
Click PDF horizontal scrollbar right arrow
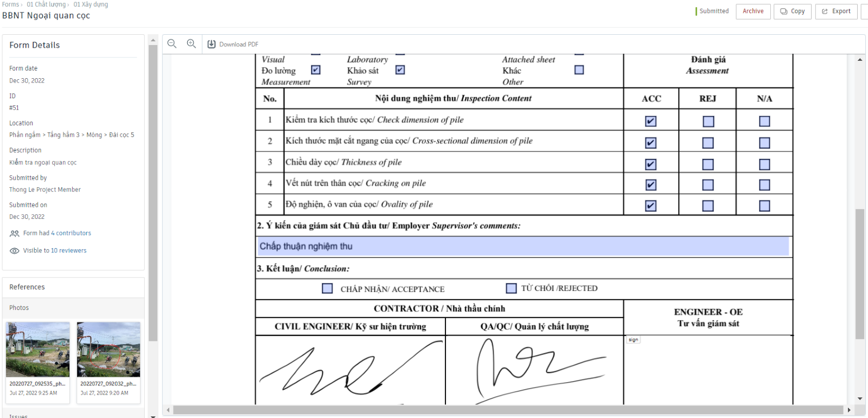tap(849, 410)
